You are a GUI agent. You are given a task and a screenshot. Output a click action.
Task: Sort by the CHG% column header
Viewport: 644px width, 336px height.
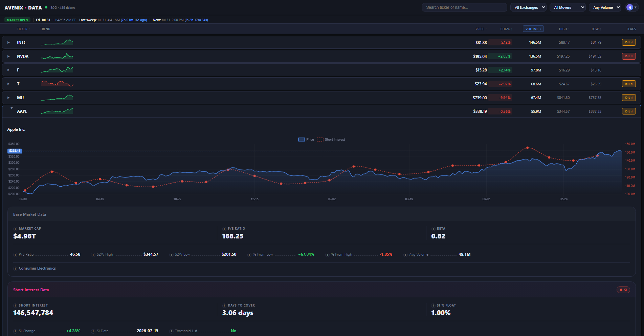[x=506, y=29]
